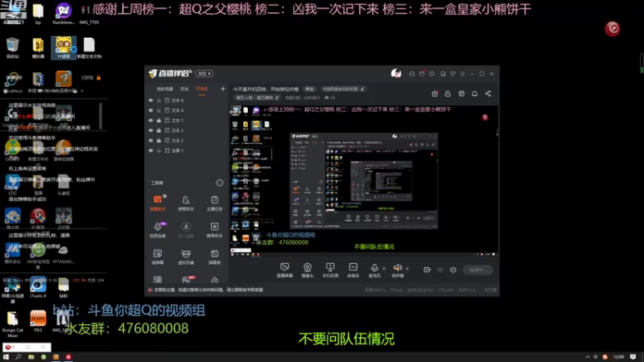Open the 弹幕助手 tool in toolbox
Image resolution: width=644 pixels, height=362 pixels.
click(158, 204)
